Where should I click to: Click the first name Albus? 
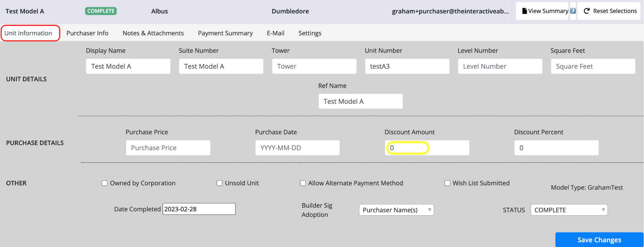[160, 11]
